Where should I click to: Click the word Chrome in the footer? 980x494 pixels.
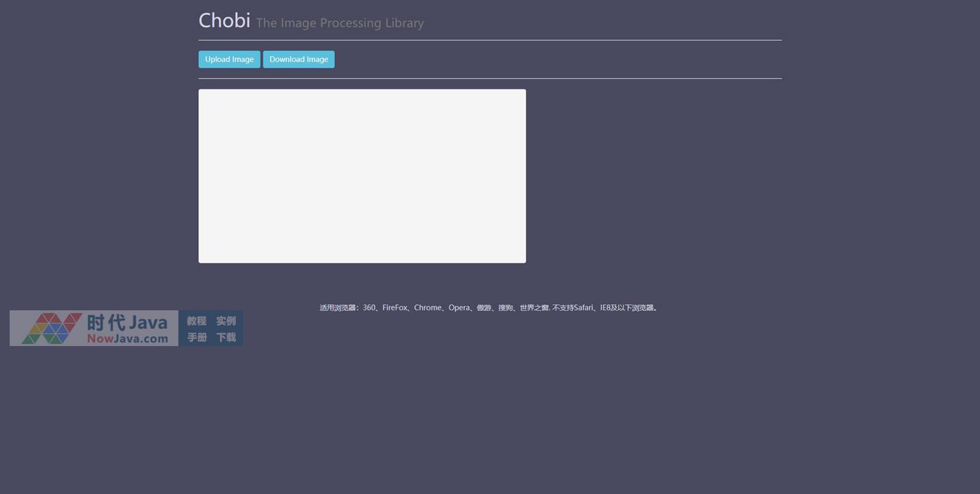[x=428, y=308]
